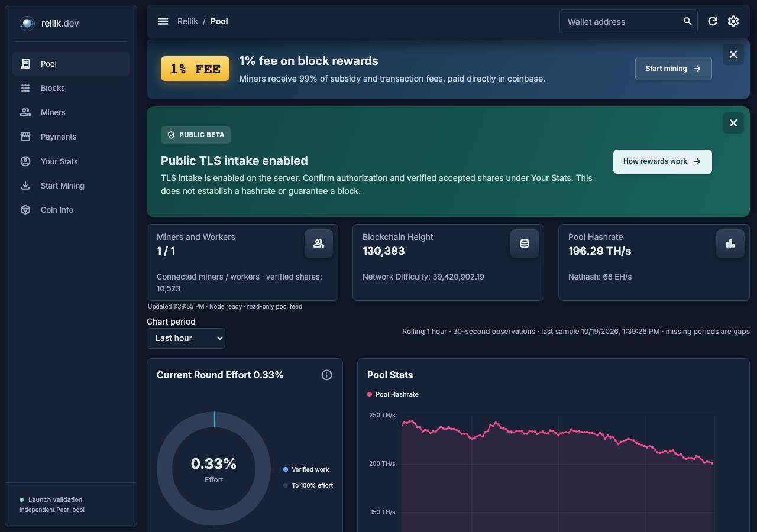Click the Rellik breadcrumb link

(x=187, y=21)
